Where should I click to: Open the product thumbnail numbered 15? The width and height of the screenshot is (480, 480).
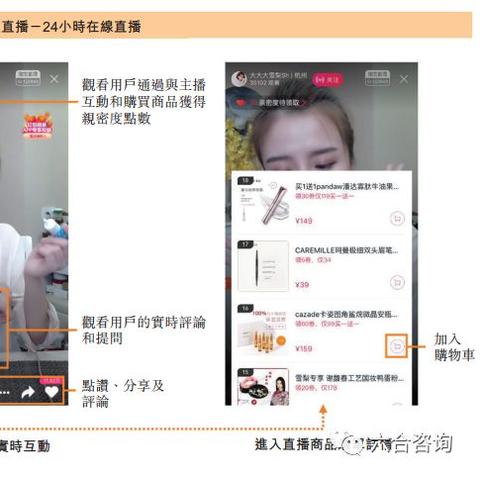tap(263, 387)
